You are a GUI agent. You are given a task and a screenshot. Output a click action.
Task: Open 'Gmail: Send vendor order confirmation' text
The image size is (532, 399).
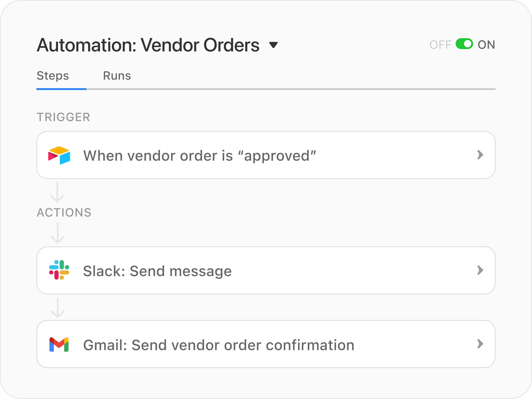click(x=219, y=345)
